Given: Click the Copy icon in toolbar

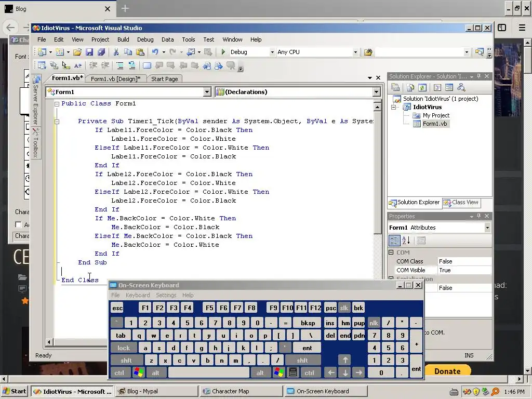Looking at the screenshot, I should pyautogui.click(x=128, y=52).
